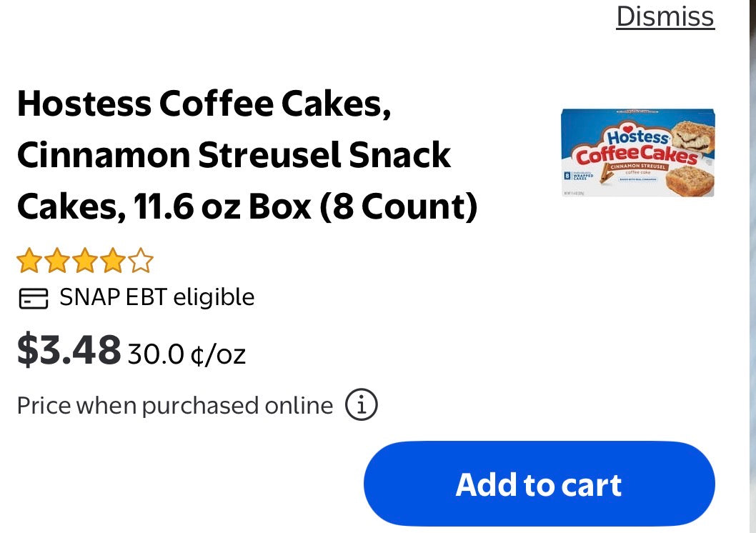
Task: Select the Cinnamon Streusel banner on the box
Action: (640, 166)
